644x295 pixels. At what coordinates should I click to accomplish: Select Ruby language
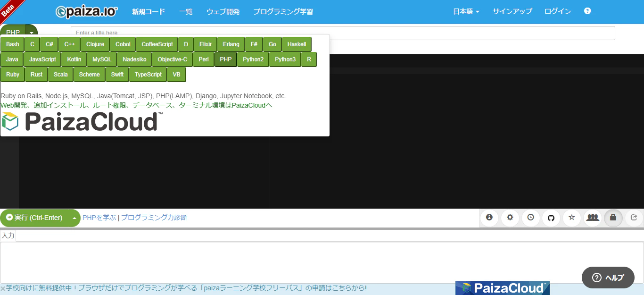(x=13, y=75)
